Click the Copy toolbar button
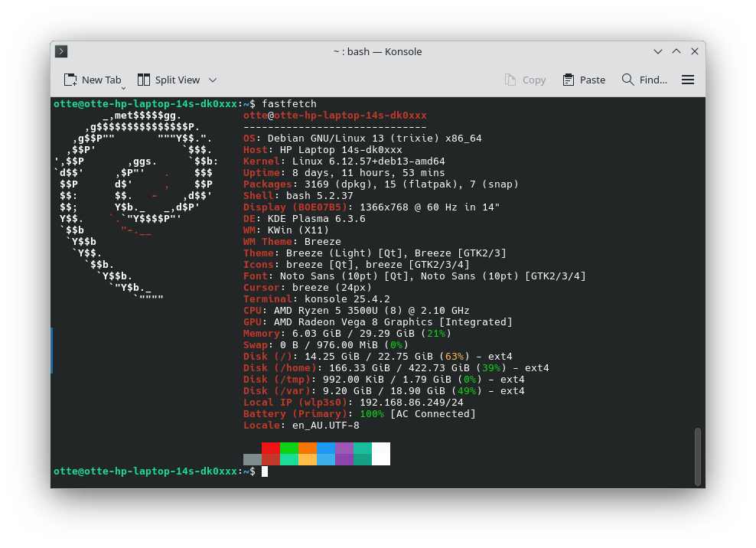This screenshot has width=756, height=548. pyautogui.click(x=525, y=80)
